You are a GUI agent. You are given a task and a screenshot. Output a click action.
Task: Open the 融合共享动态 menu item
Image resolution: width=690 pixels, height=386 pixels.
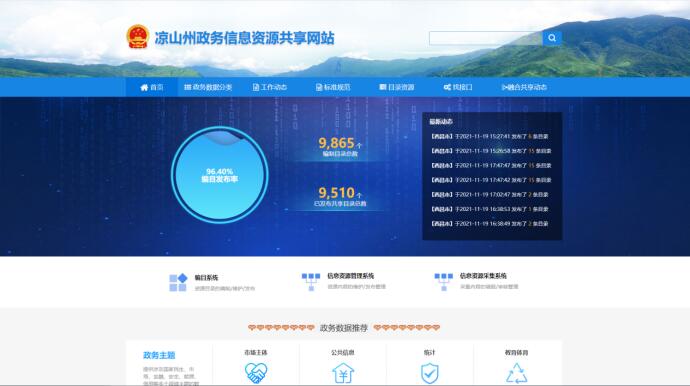(x=524, y=87)
